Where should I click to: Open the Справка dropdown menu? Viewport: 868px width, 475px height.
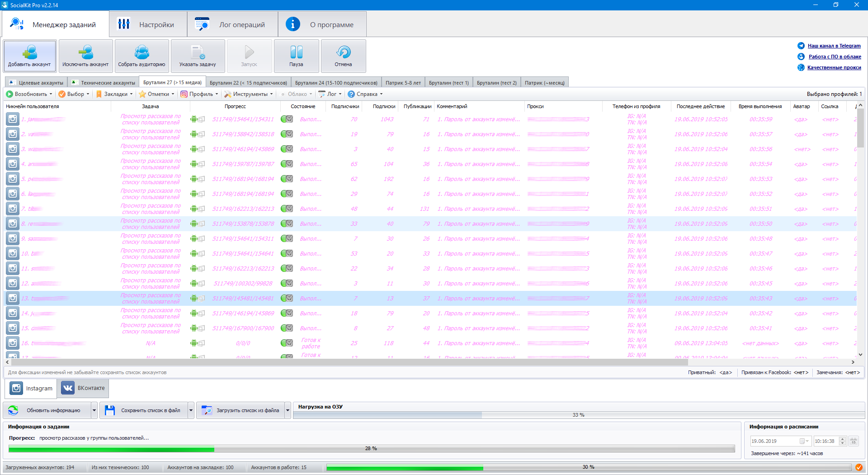(x=365, y=94)
